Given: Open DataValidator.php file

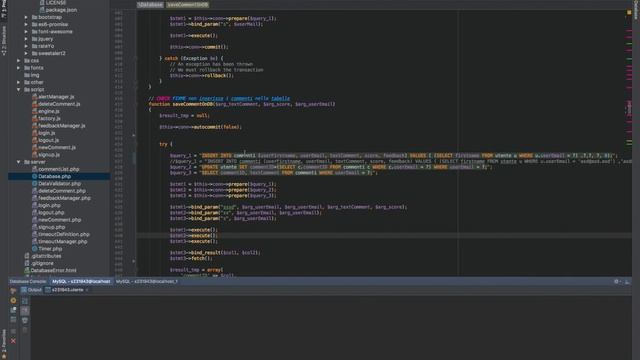Looking at the screenshot, I should [56, 184].
